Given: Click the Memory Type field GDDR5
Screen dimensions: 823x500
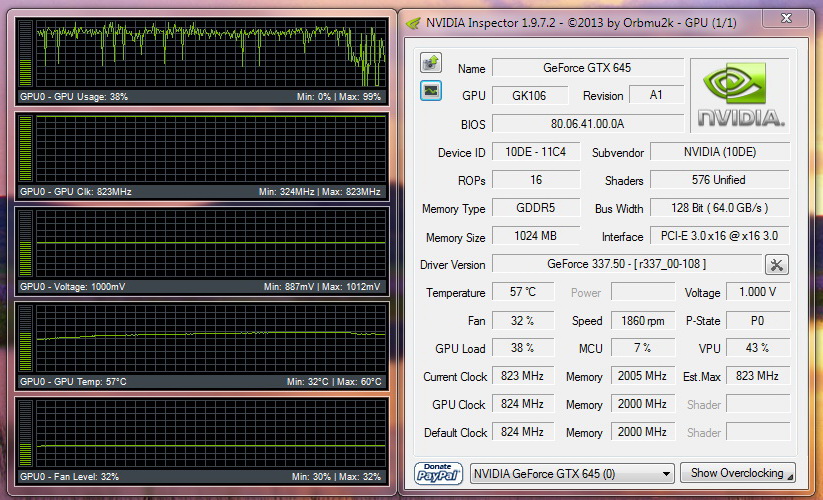Looking at the screenshot, I should [536, 208].
